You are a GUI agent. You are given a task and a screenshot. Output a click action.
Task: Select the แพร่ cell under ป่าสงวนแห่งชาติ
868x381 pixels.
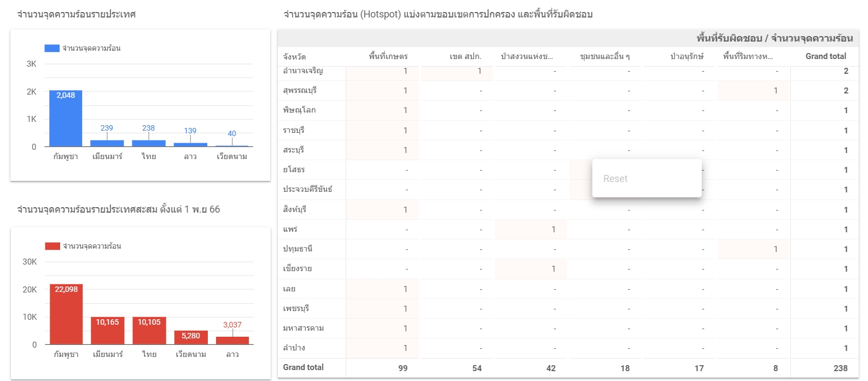click(x=531, y=230)
